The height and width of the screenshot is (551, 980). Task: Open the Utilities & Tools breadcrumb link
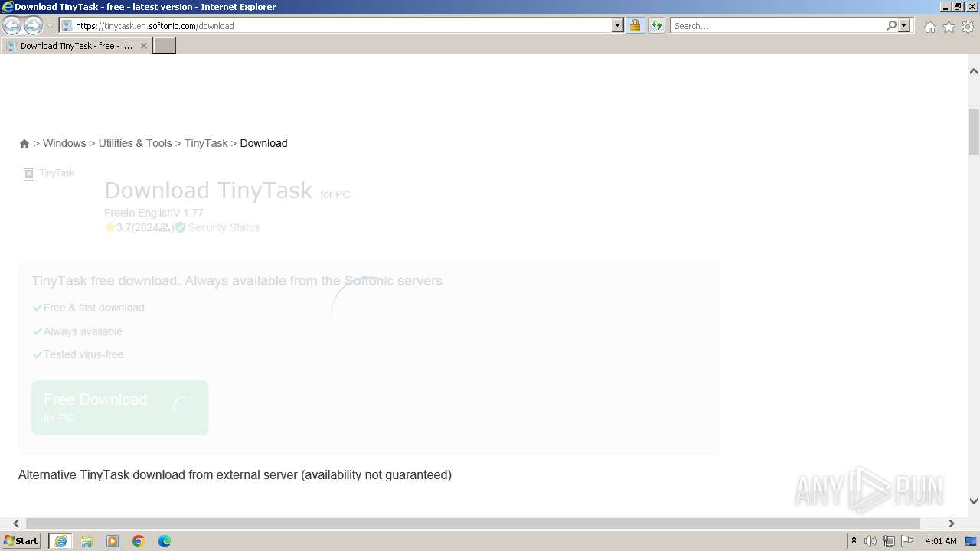pyautogui.click(x=135, y=143)
